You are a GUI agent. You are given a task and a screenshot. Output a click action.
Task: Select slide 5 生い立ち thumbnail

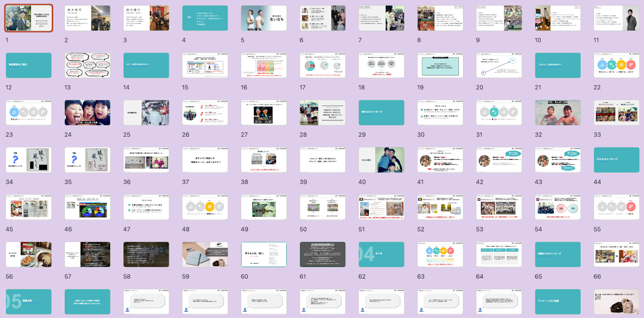[x=264, y=18]
